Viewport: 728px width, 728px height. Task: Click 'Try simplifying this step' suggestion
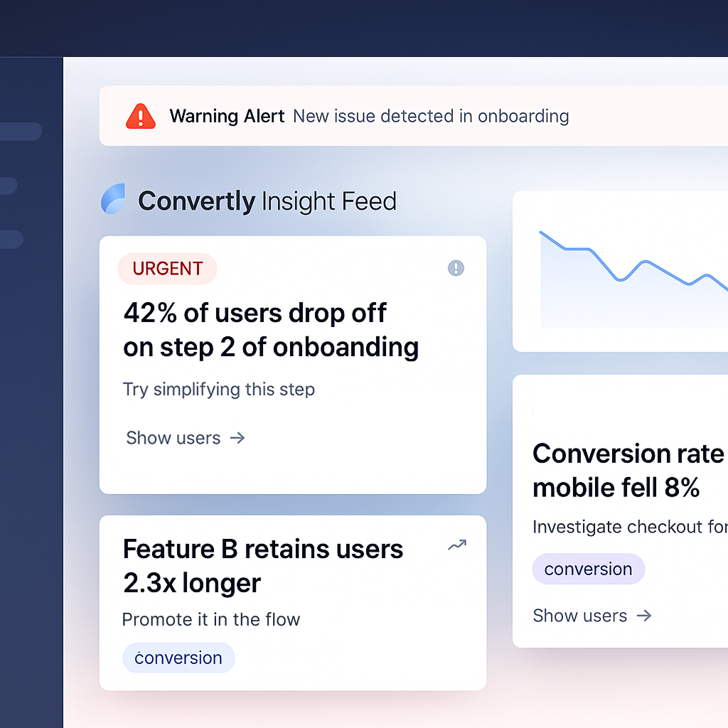pyautogui.click(x=219, y=389)
